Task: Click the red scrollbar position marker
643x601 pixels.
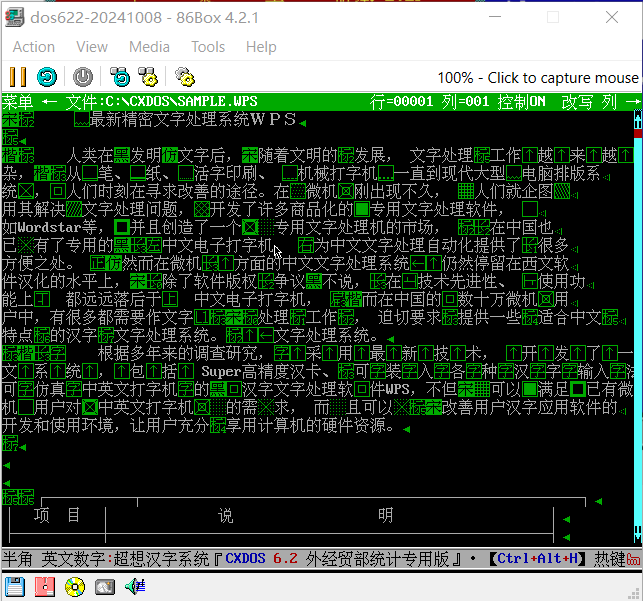Action: 638,133
